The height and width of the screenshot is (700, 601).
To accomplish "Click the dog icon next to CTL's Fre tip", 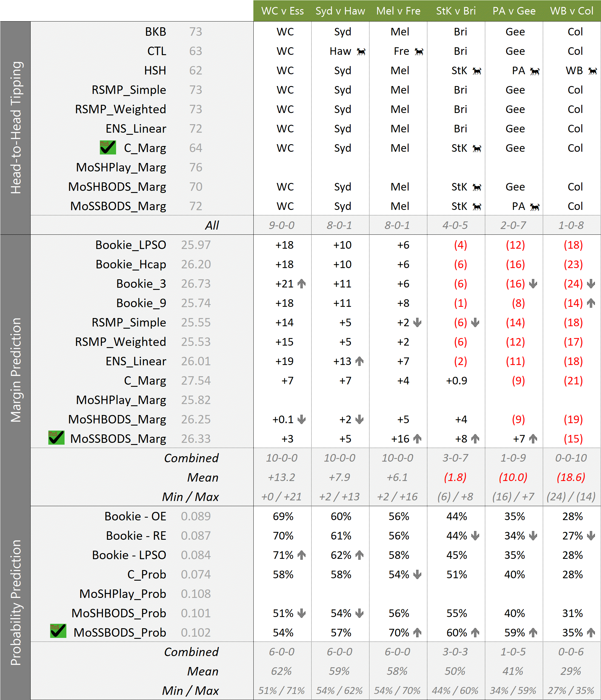I will tap(419, 52).
